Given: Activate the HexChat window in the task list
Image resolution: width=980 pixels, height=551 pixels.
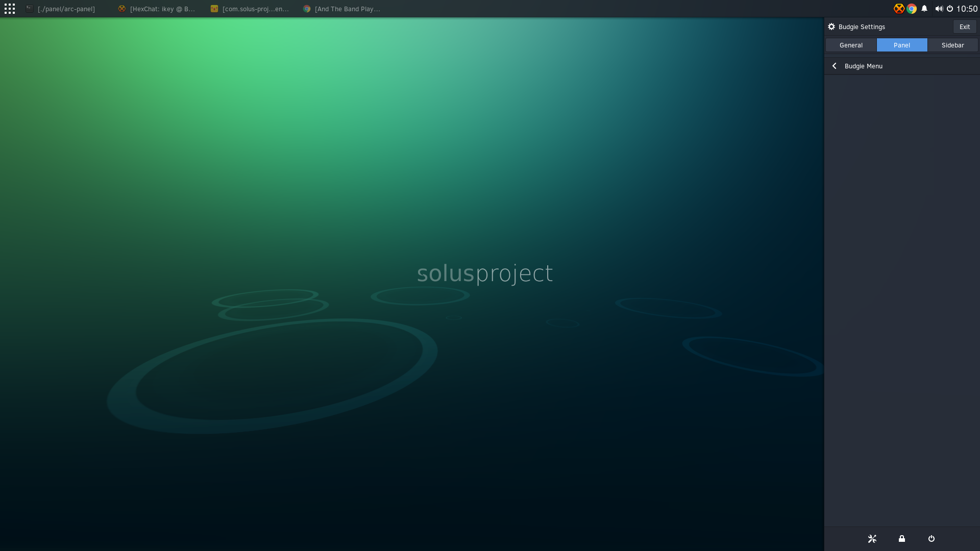Looking at the screenshot, I should [157, 9].
